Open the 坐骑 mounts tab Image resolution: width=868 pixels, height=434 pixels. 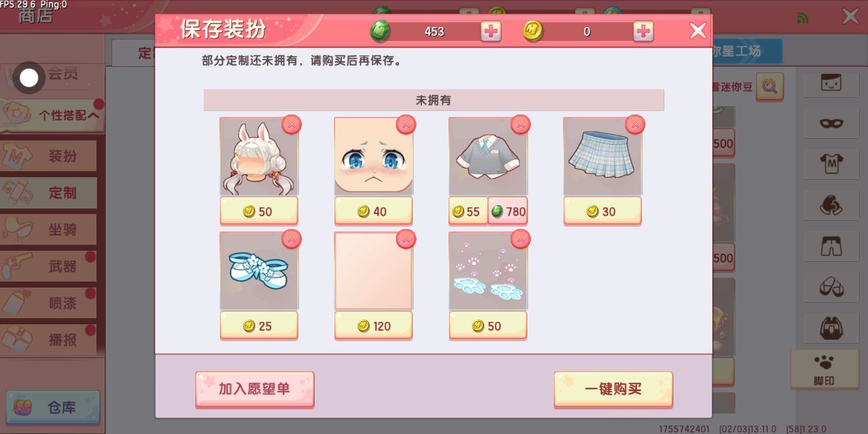pyautogui.click(x=48, y=230)
